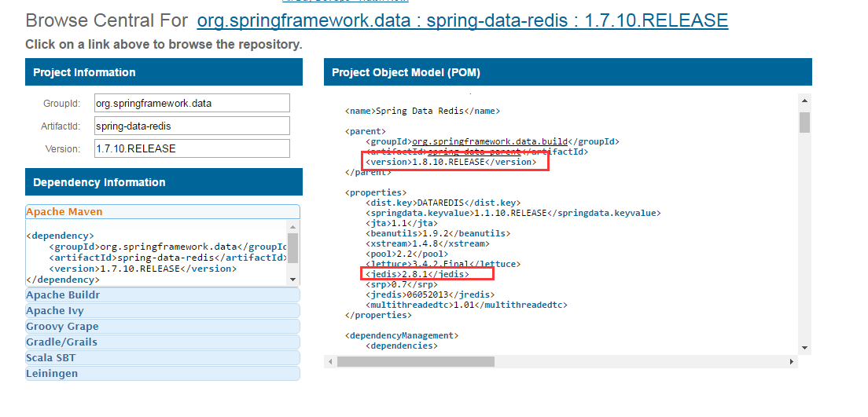Click the Dependency Information panel header

[164, 182]
